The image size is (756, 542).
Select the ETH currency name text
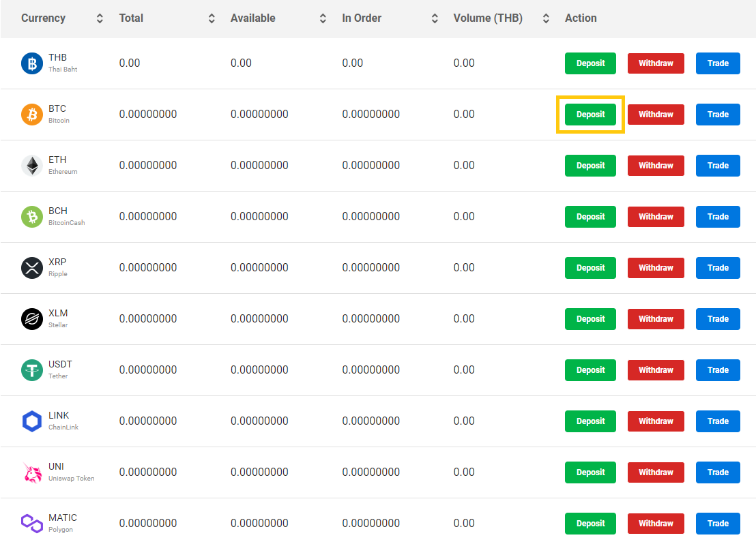[x=57, y=160]
